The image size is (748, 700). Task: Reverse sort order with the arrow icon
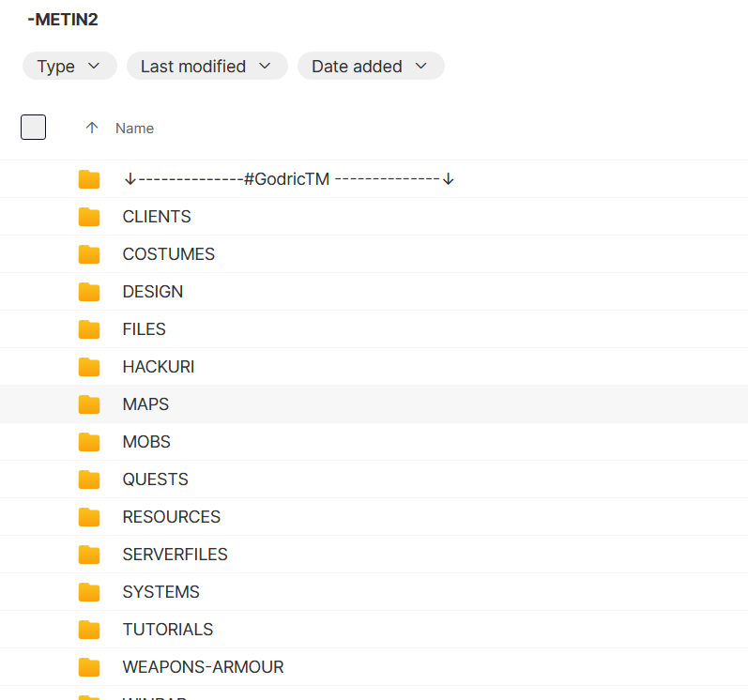click(92, 128)
